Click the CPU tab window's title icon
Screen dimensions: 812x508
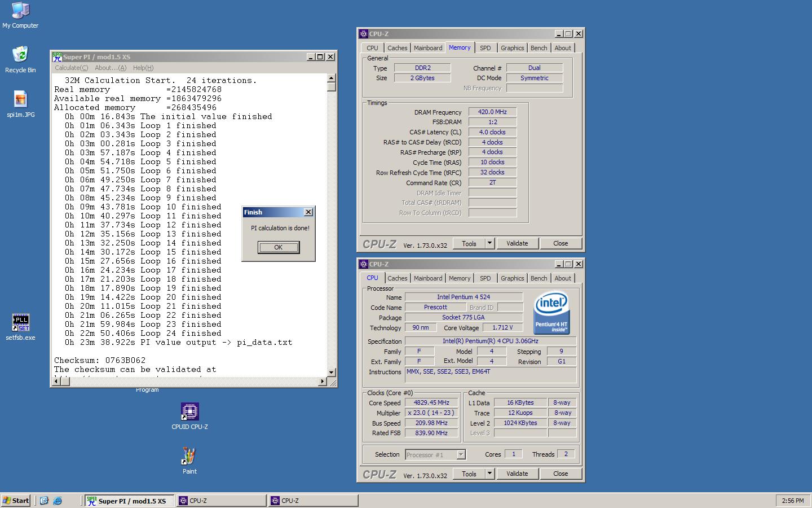(364, 264)
